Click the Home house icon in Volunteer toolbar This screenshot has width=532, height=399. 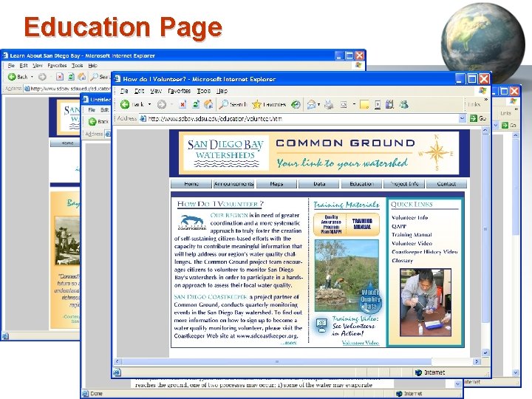tap(208, 104)
